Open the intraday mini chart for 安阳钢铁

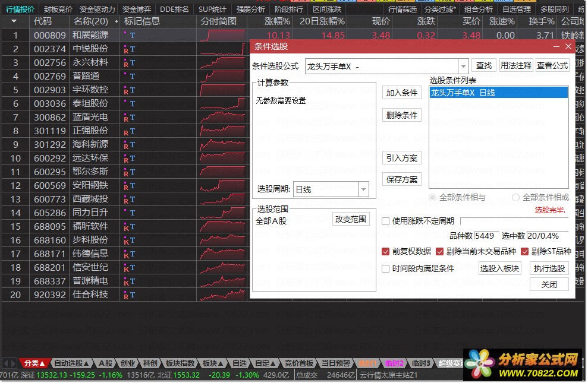pyautogui.click(x=222, y=185)
